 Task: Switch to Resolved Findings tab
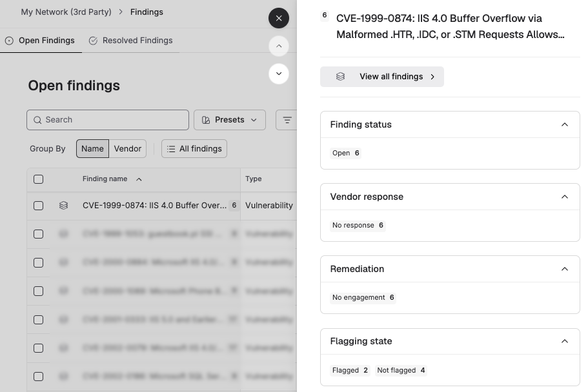point(130,41)
